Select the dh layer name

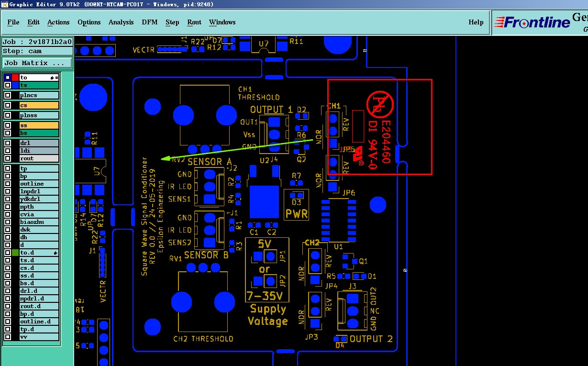(x=39, y=237)
